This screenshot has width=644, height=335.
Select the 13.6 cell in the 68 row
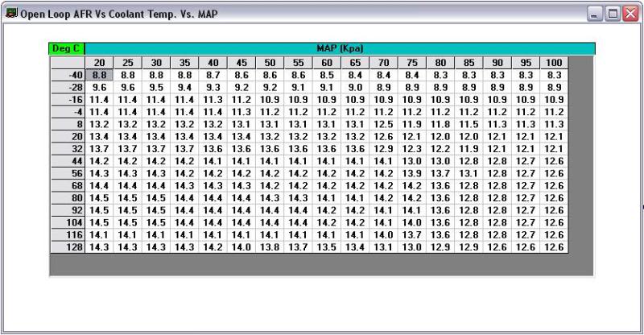pos(440,186)
